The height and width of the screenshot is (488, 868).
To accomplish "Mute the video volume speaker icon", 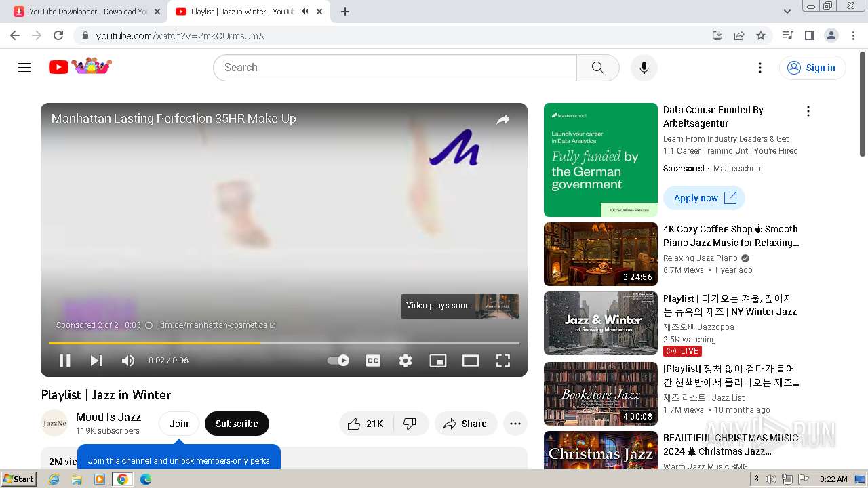I will pyautogui.click(x=128, y=361).
